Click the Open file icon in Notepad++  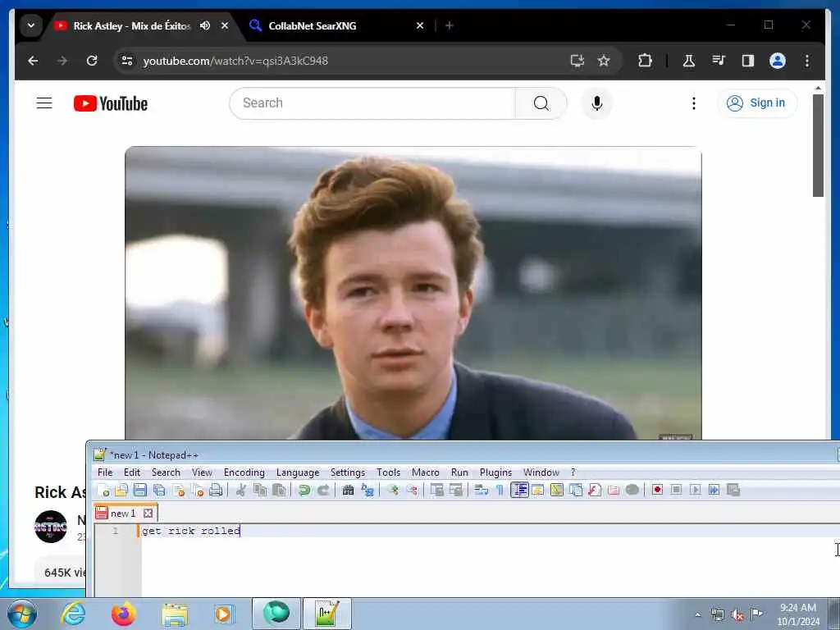coord(121,491)
